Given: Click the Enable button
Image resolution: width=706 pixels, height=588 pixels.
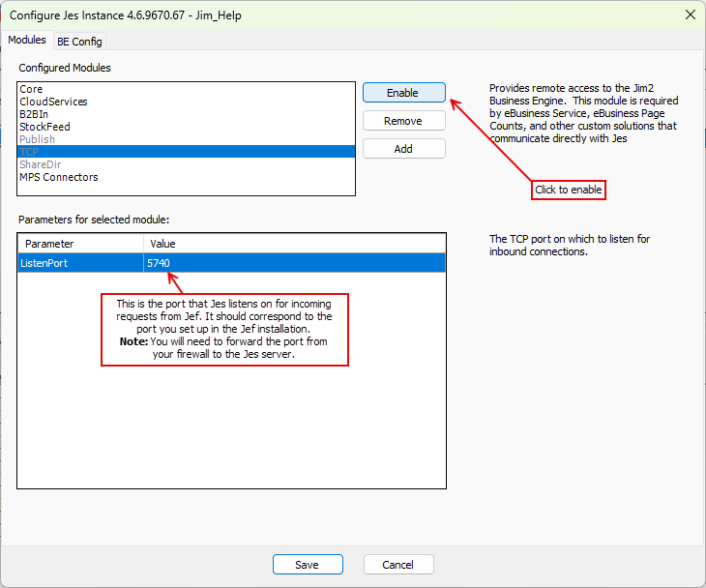Looking at the screenshot, I should [404, 93].
